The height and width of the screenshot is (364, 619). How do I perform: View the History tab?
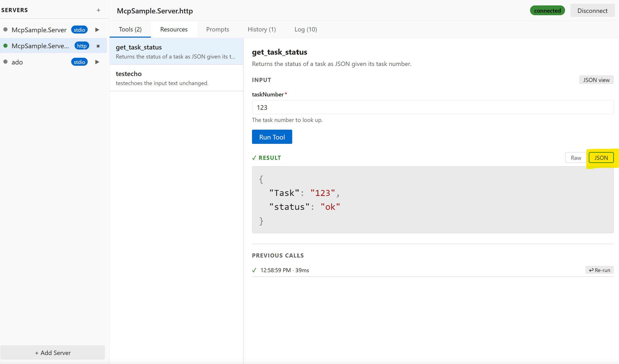[262, 29]
